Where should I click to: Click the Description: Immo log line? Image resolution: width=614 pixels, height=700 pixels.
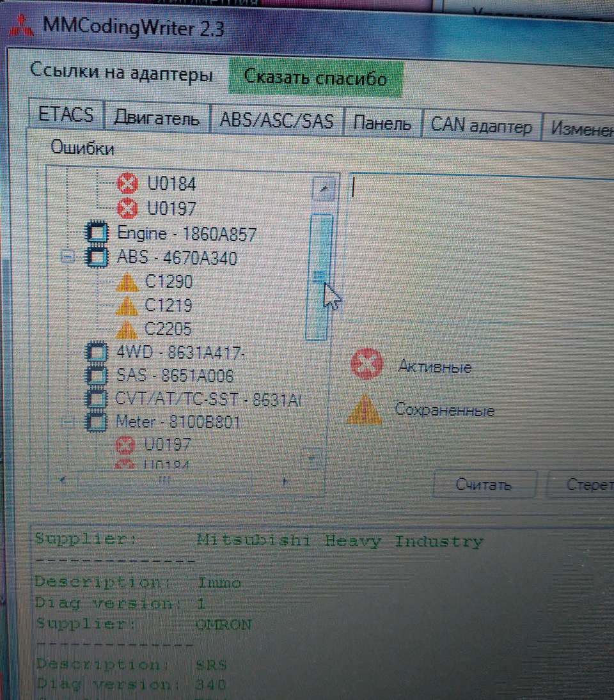click(138, 582)
